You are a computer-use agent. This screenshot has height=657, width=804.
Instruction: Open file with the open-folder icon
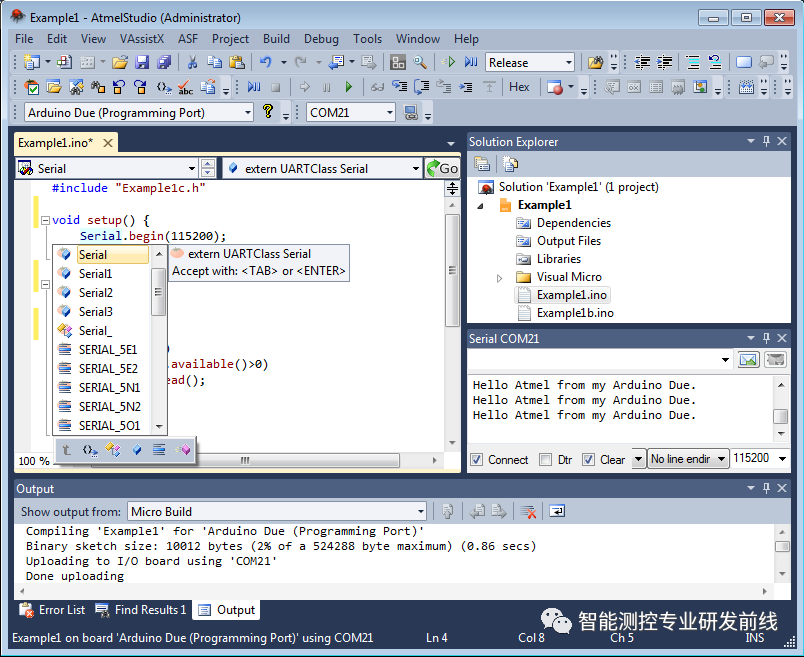click(120, 63)
